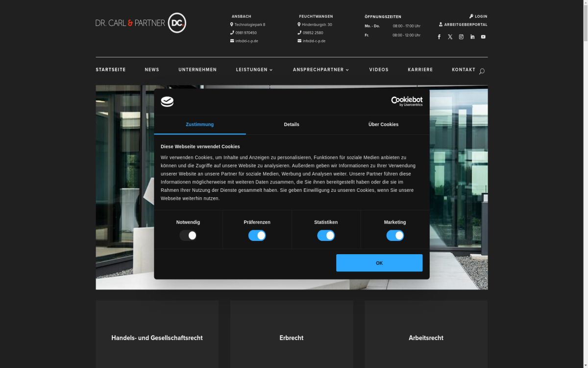Screen dimensions: 588x368
Task: Click the phone icon for Feuchtwangen
Action: click(298, 32)
